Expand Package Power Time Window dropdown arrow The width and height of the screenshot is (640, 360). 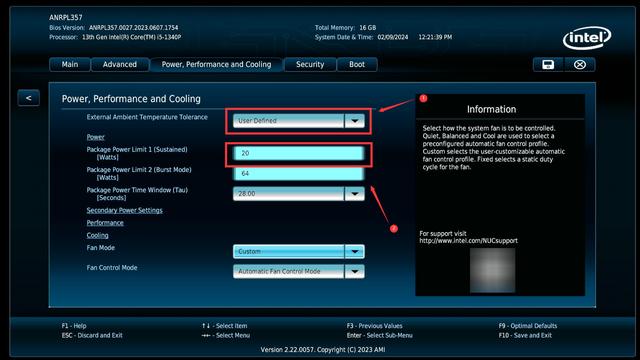tap(354, 193)
